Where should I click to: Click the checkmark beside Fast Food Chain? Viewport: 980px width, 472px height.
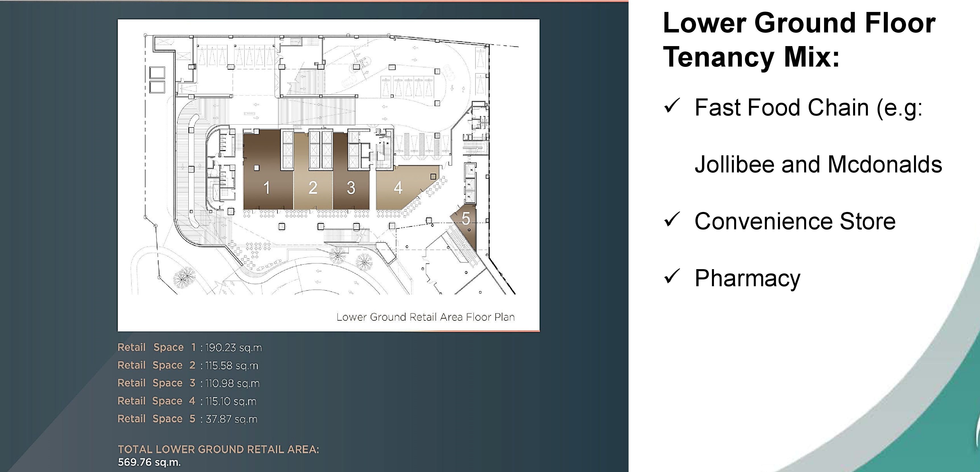coord(672,106)
